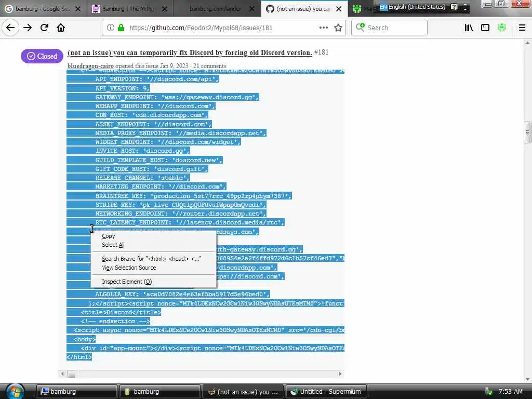Image resolution: width=532 pixels, height=399 pixels.
Task: Open the Windows Start orb
Action: point(15,392)
